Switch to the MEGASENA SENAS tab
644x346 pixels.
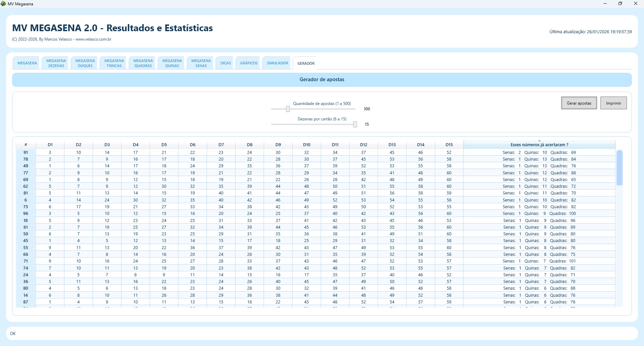[201, 63]
